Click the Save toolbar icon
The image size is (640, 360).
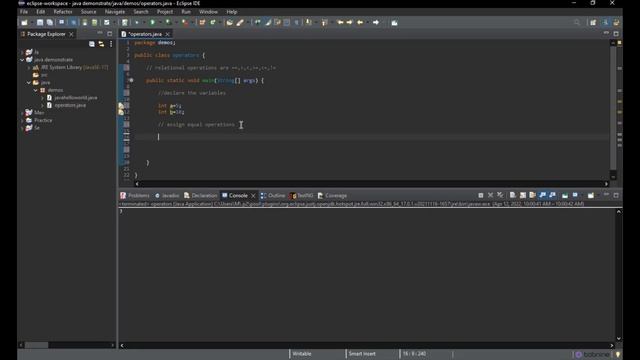click(40, 22)
